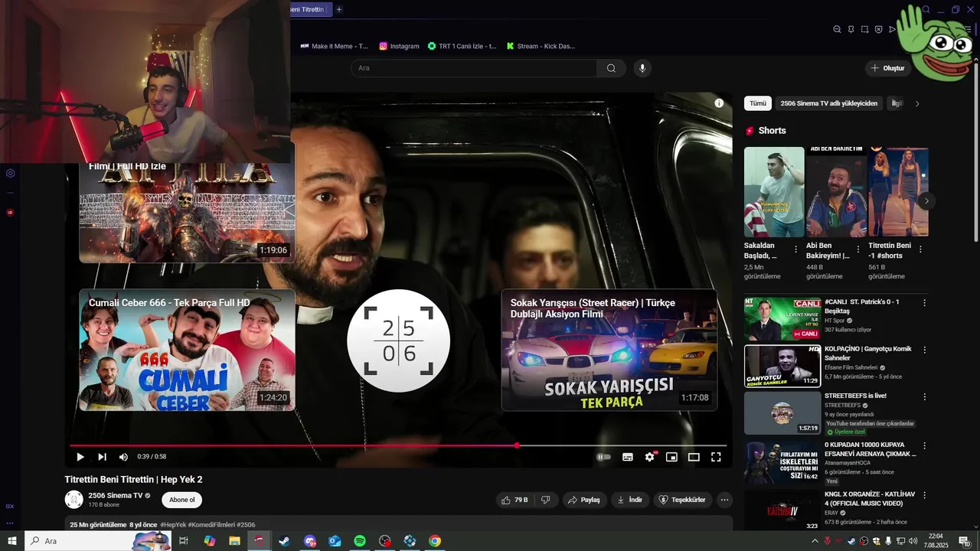
Task: Skip to the next video
Action: click(102, 457)
